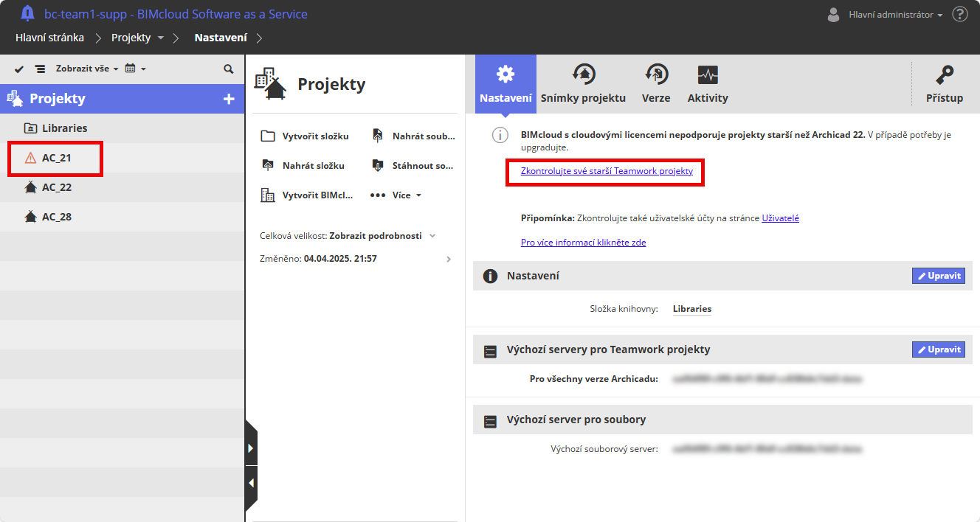Click Zkontrolujte své starší Teamwork projekty link

coord(607,171)
